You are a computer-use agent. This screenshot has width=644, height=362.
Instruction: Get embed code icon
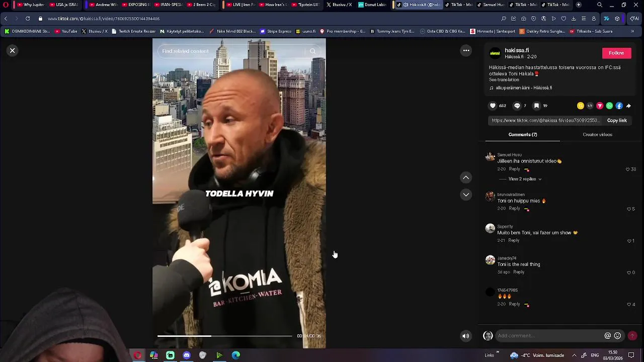[590, 106]
